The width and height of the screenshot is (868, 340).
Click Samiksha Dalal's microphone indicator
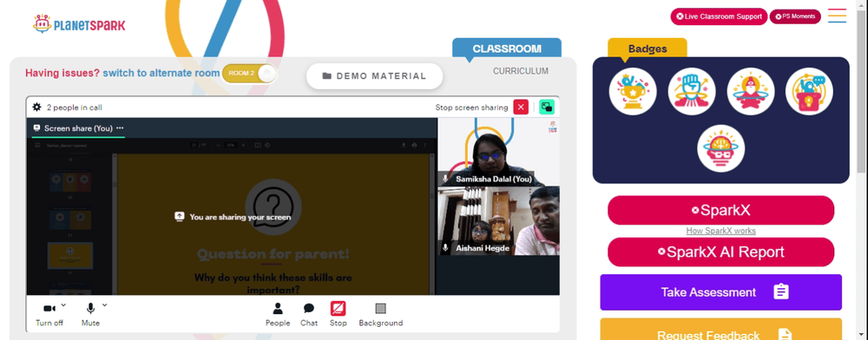[x=445, y=179]
